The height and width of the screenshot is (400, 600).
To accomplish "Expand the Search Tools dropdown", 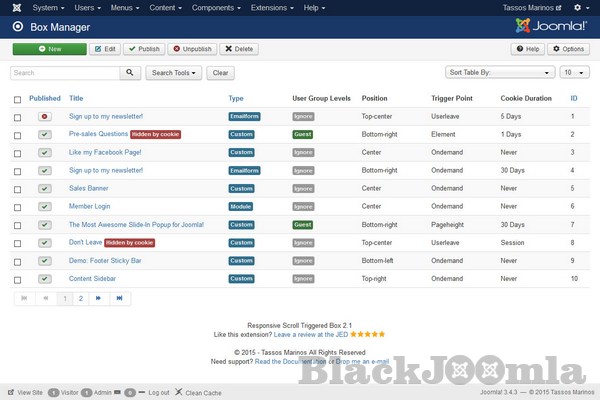I will tap(174, 73).
